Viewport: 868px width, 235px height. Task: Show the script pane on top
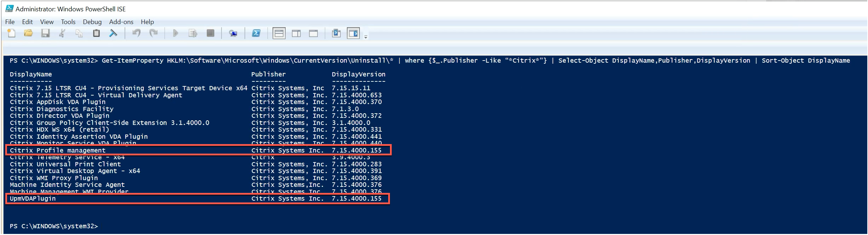click(279, 33)
